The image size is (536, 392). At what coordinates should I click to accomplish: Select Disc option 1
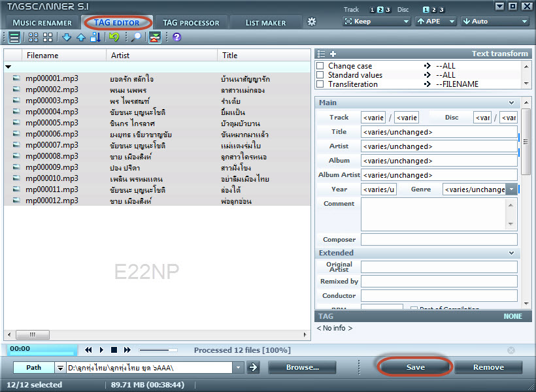pyautogui.click(x=426, y=10)
